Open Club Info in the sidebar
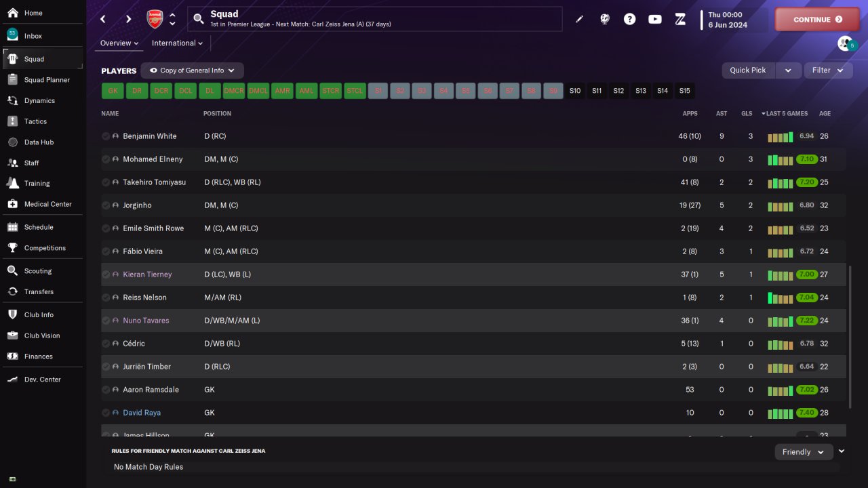Viewport: 868px width, 488px height. pyautogui.click(x=43, y=315)
